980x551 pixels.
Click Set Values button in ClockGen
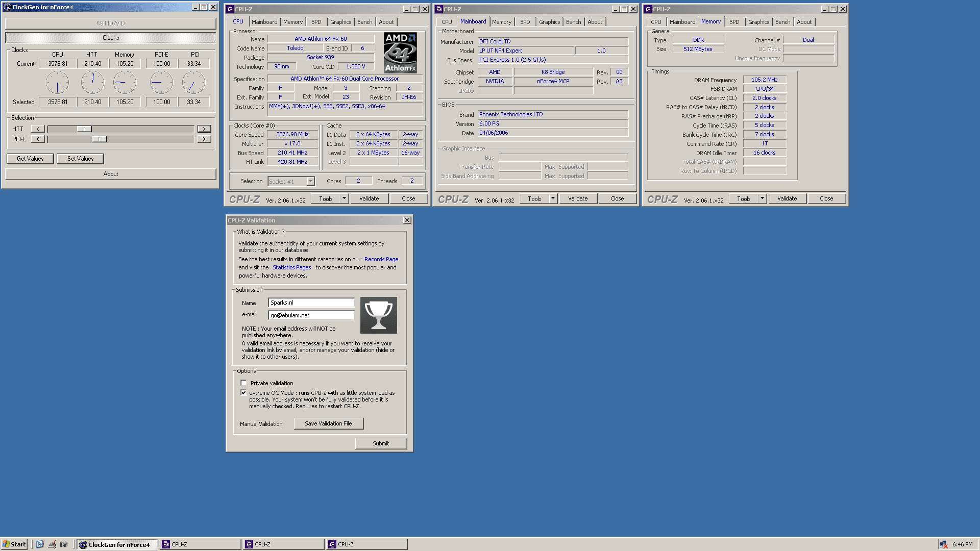[81, 159]
